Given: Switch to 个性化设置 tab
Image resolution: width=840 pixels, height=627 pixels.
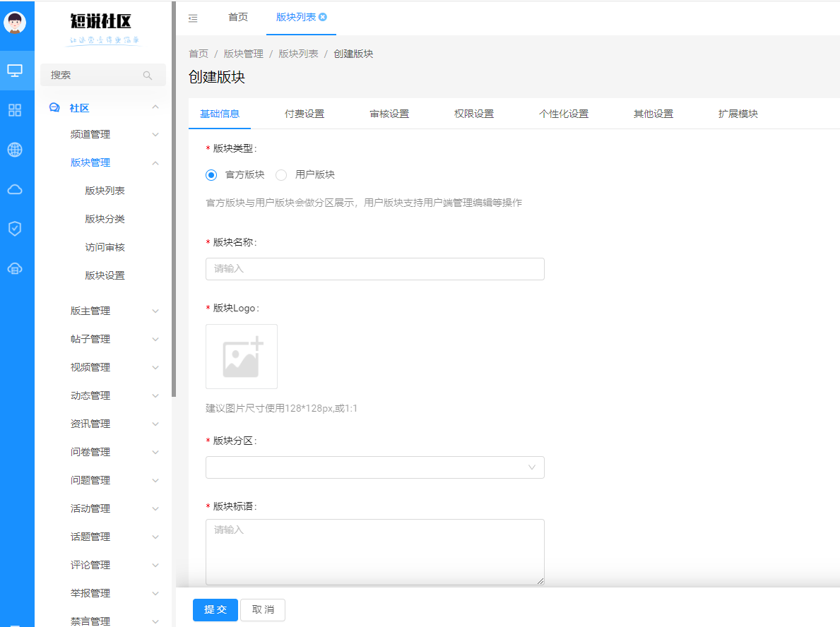Looking at the screenshot, I should [x=564, y=114].
